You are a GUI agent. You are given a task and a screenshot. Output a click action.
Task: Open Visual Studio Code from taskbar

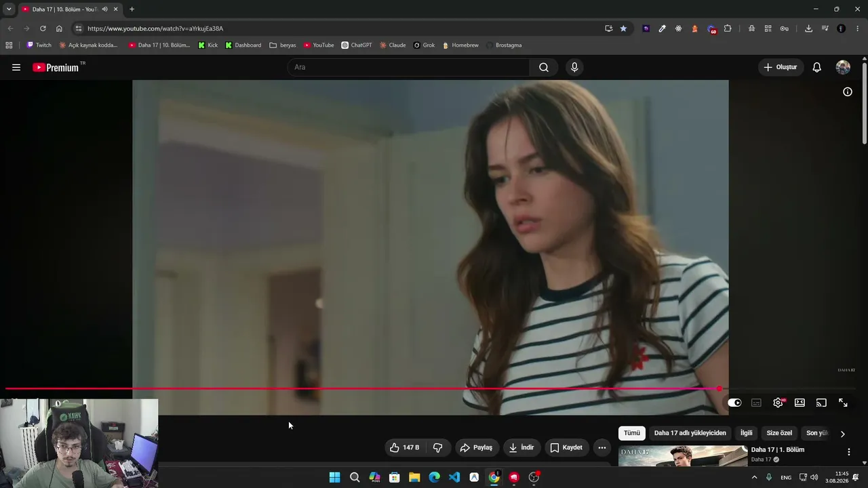[454, 477]
